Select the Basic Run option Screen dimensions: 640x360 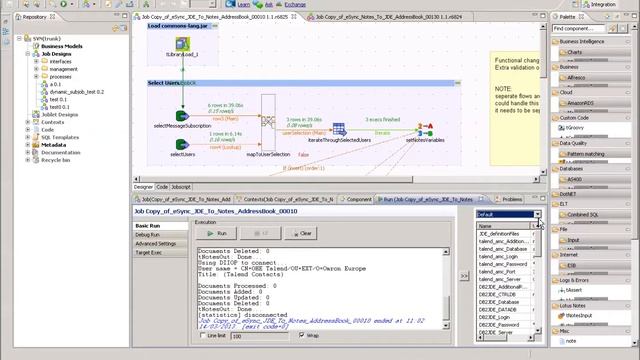click(148, 226)
